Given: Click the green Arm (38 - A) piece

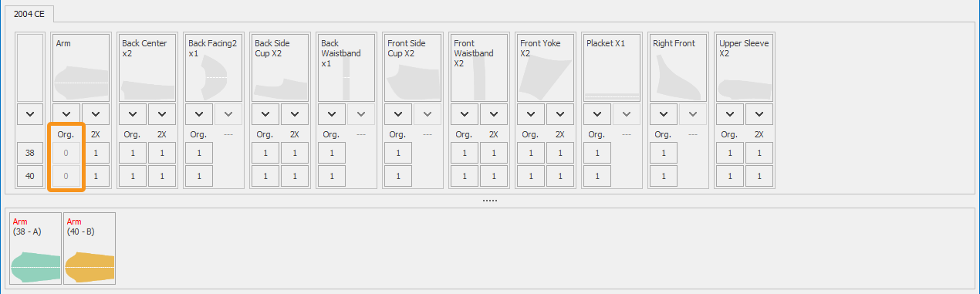Looking at the screenshot, I should pyautogui.click(x=35, y=248).
